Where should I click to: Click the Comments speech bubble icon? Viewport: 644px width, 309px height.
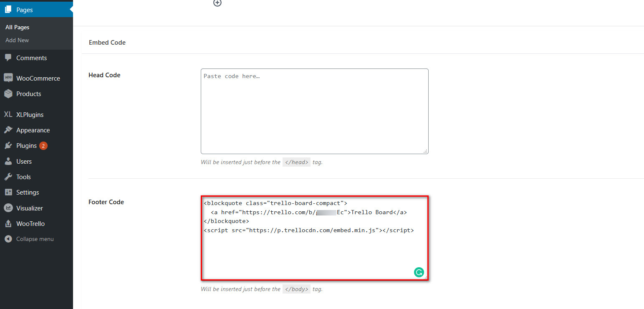click(x=8, y=58)
